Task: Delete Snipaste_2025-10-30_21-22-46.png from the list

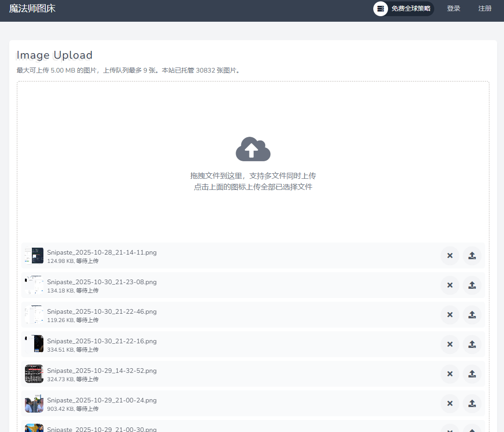Action: (x=449, y=315)
